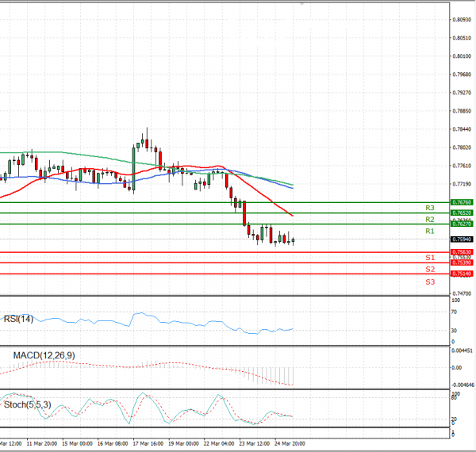
Task: Click the R2 resistance label
Action: [429, 220]
